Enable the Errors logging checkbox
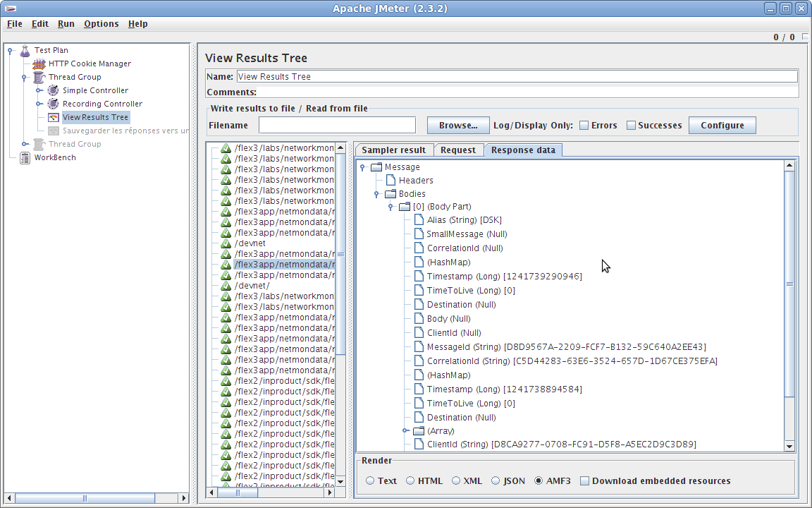812x508 pixels. pyautogui.click(x=584, y=125)
